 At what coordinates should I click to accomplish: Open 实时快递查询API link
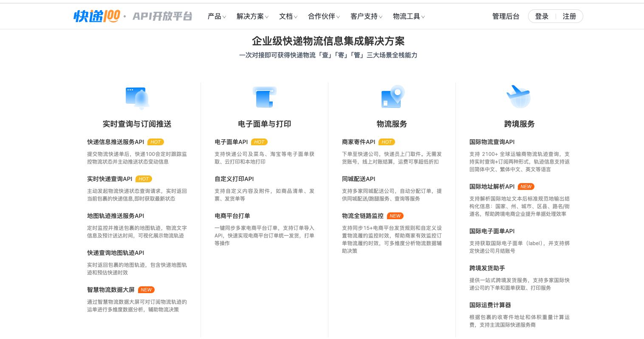110,179
